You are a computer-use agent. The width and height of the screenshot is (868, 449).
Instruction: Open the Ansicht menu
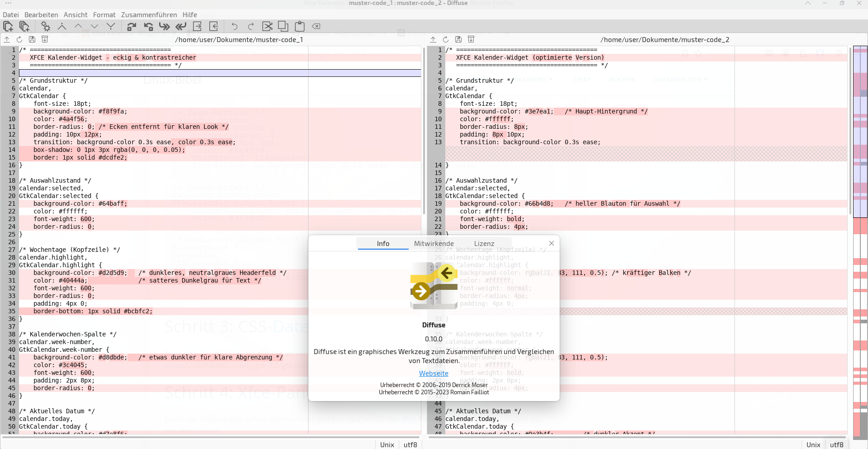75,15
